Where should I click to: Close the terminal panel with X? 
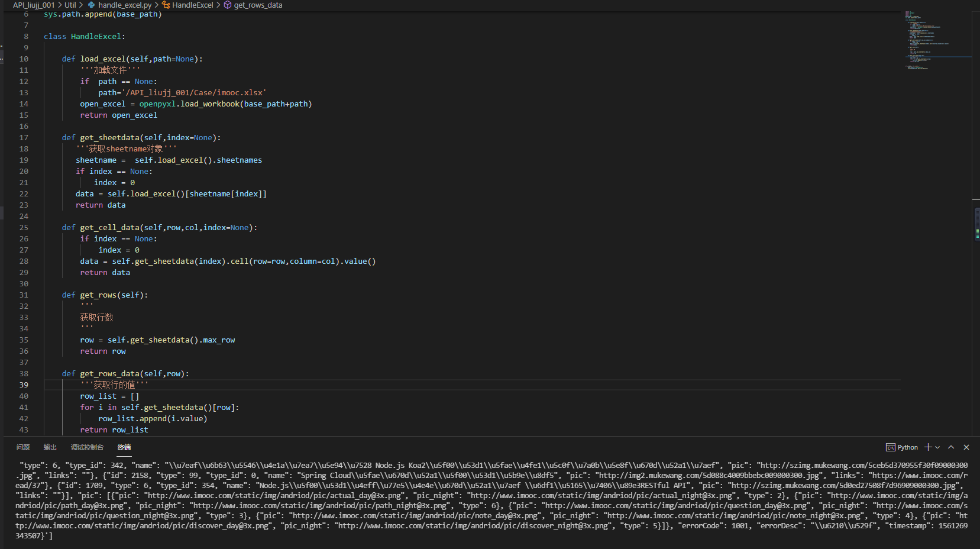[x=966, y=447]
